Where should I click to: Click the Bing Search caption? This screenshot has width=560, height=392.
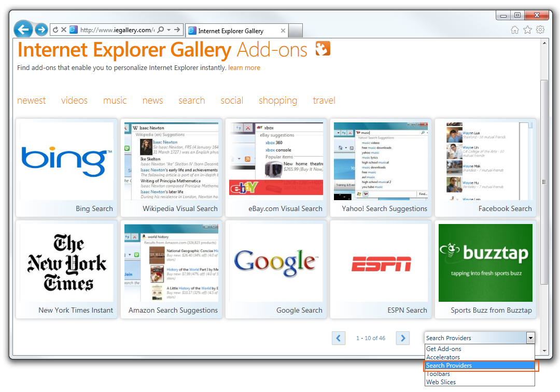pos(94,209)
